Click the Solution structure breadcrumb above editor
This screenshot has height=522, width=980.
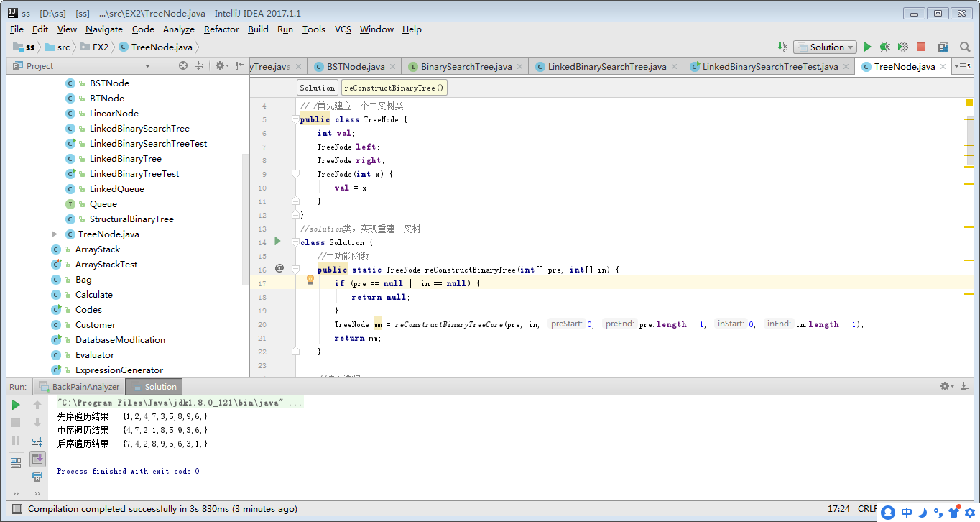(x=317, y=88)
